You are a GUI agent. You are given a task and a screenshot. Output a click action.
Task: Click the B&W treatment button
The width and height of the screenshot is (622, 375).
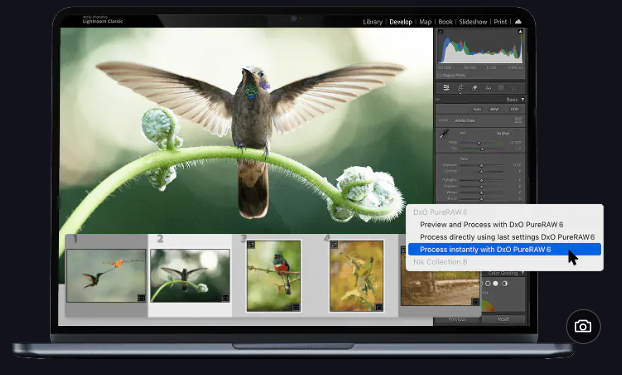pyautogui.click(x=494, y=109)
